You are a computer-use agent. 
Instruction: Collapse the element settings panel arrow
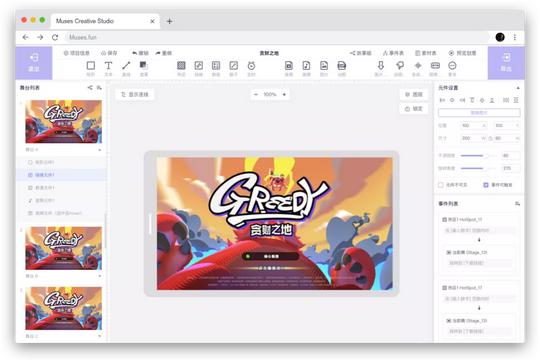tap(518, 88)
